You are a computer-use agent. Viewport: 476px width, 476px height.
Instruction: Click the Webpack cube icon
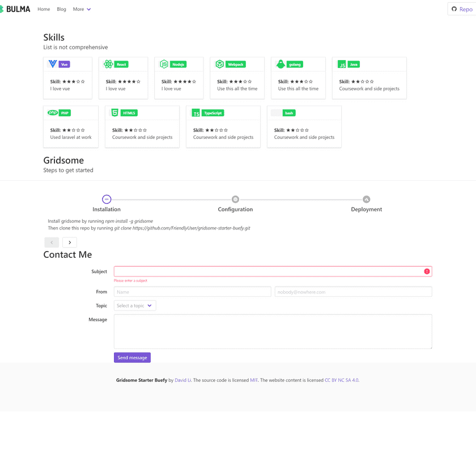(219, 64)
